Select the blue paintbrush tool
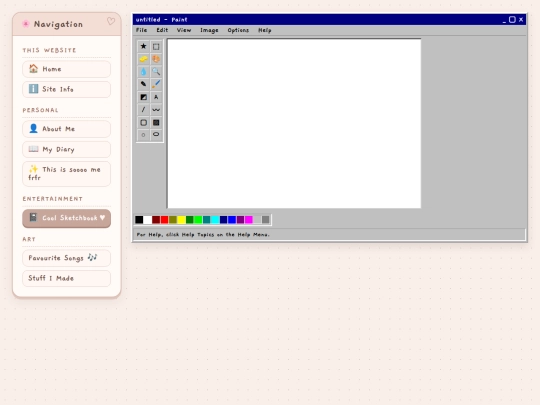This screenshot has width=540, height=405. 156,84
